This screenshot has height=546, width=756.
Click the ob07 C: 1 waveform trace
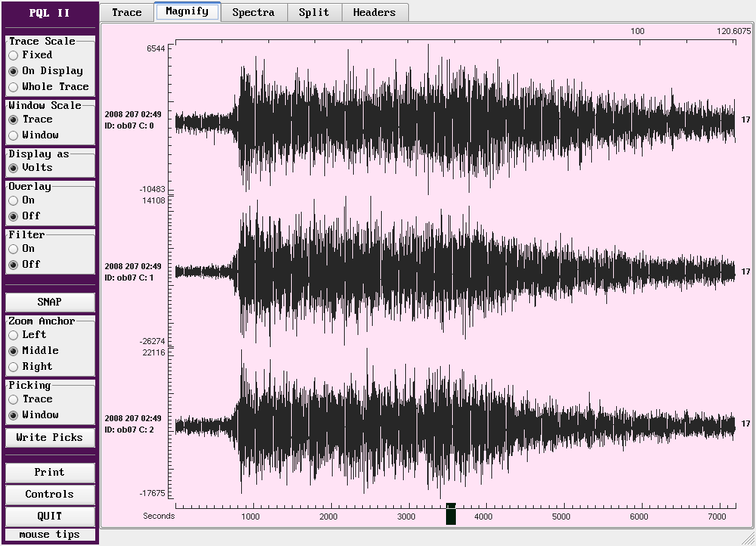click(454, 271)
